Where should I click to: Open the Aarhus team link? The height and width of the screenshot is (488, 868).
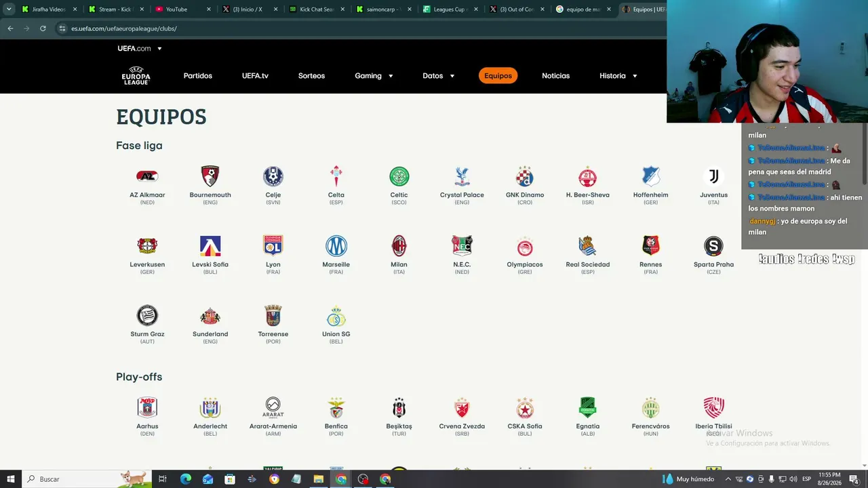[x=147, y=426]
